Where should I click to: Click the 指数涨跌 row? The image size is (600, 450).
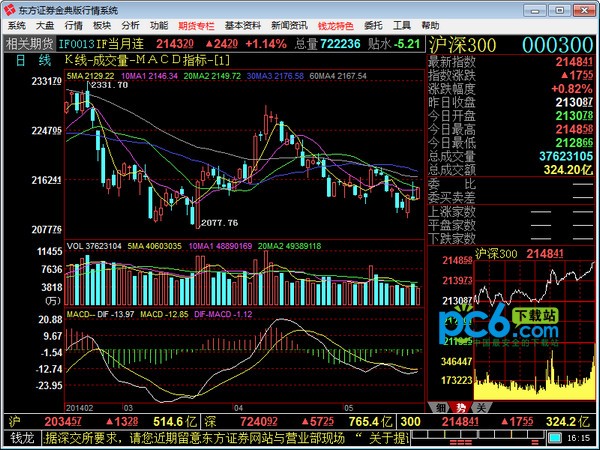coord(510,75)
